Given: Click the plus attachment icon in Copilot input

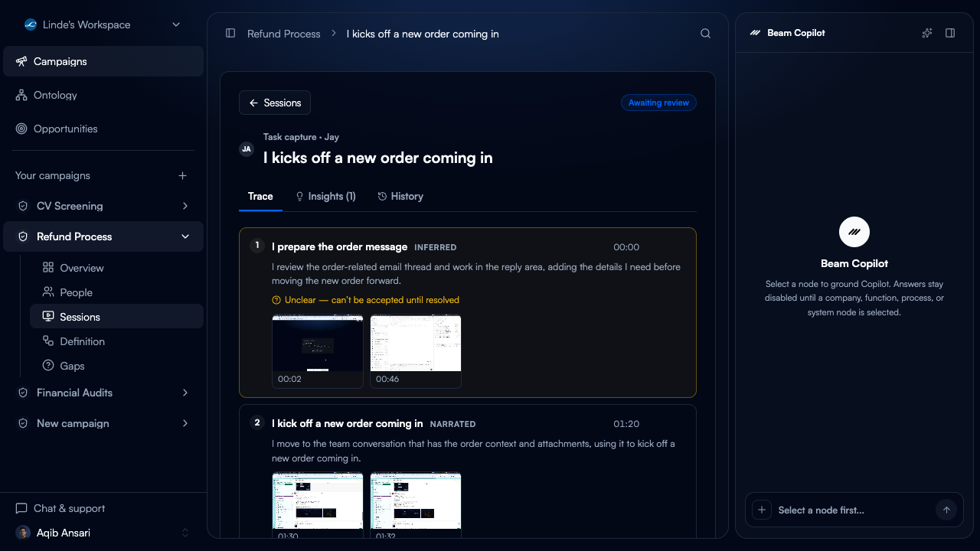Looking at the screenshot, I should pyautogui.click(x=762, y=510).
